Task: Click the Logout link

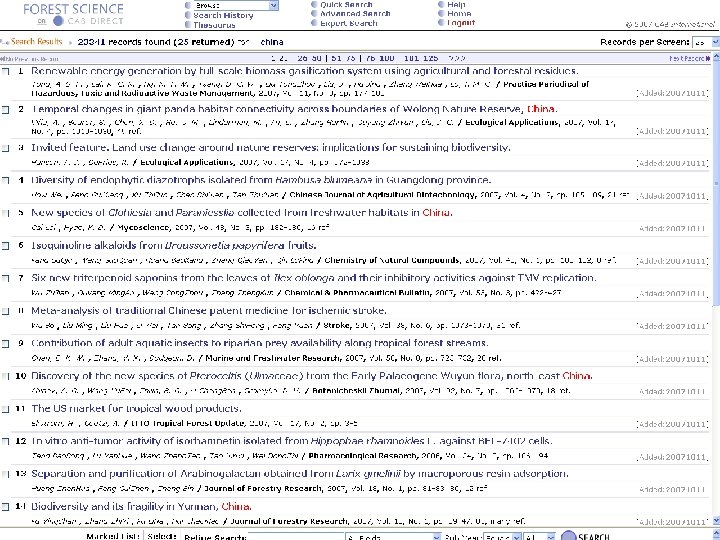Action: click(x=461, y=23)
